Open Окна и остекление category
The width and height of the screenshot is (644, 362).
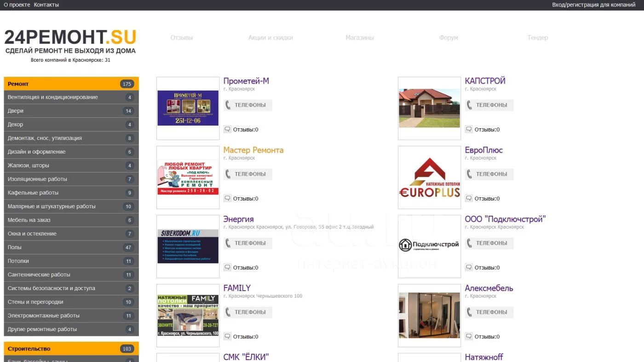pyautogui.click(x=71, y=234)
